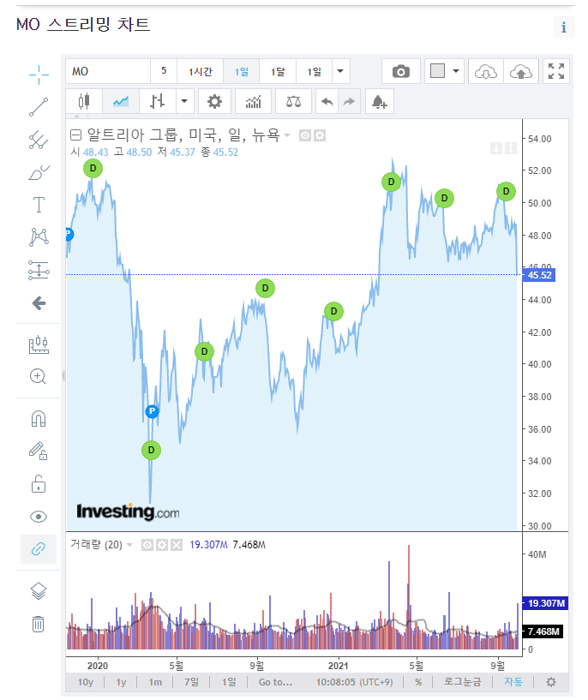Expand the interval list dropdown arrow
Image resolution: width=588 pixels, height=700 pixels.
coord(340,71)
